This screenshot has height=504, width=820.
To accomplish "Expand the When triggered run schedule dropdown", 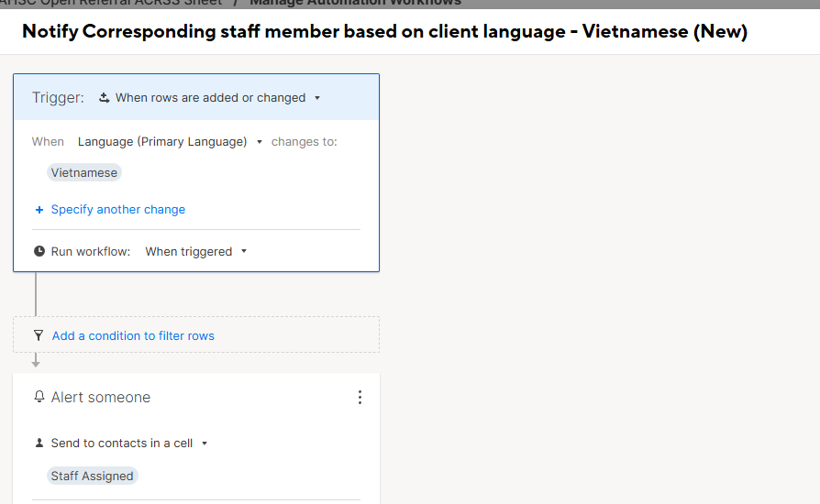I will [195, 251].
